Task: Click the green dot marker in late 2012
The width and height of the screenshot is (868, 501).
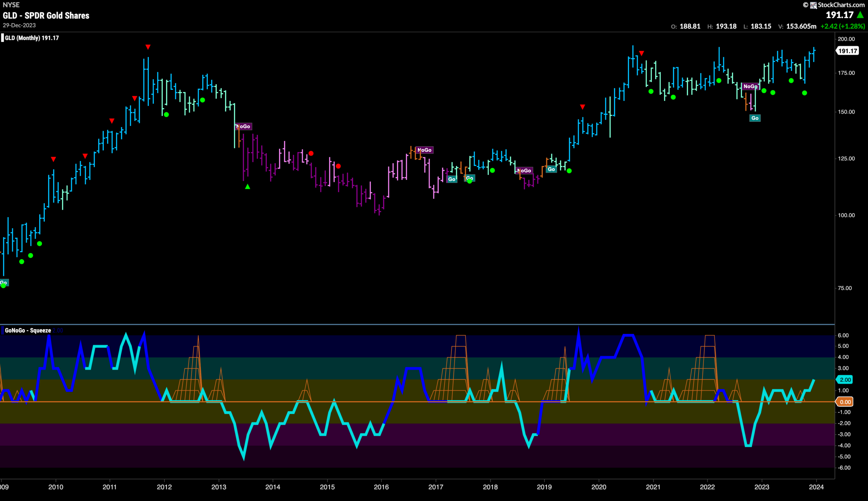Action: tap(203, 100)
